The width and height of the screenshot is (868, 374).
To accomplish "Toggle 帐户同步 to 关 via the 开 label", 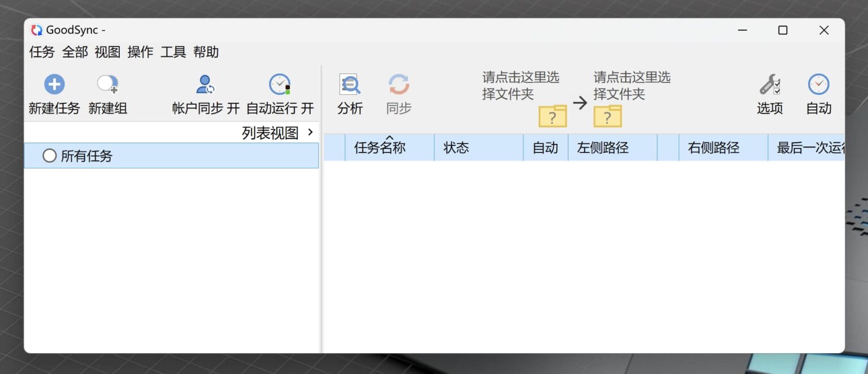I will pyautogui.click(x=235, y=108).
